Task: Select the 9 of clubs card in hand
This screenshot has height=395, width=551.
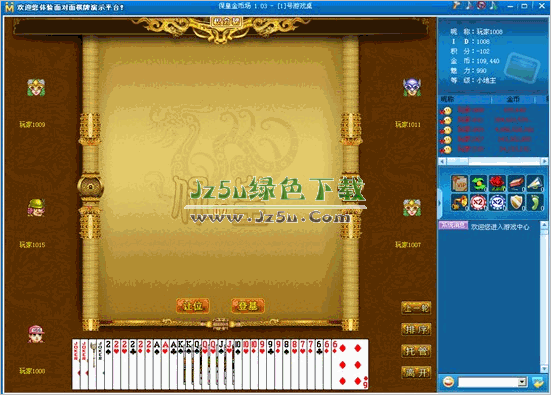Action: tap(271, 364)
